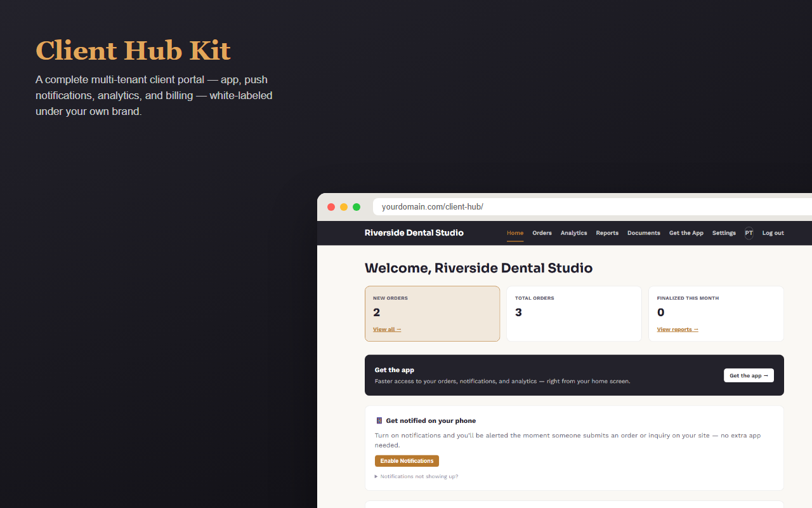Click the white Get the app button
Image resolution: width=812 pixels, height=508 pixels.
(749, 375)
